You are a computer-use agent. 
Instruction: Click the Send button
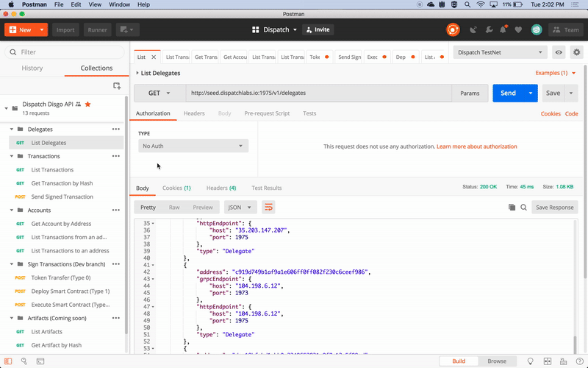click(x=508, y=93)
